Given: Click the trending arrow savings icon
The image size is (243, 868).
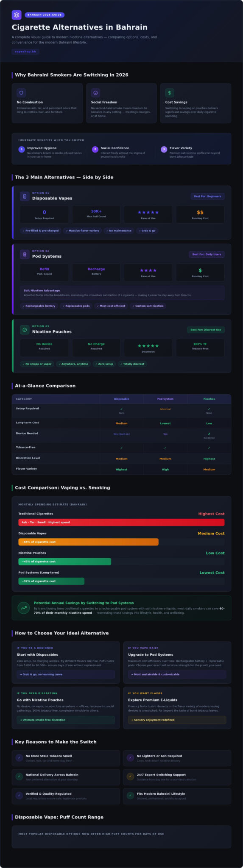Looking at the screenshot, I should 23,608.
